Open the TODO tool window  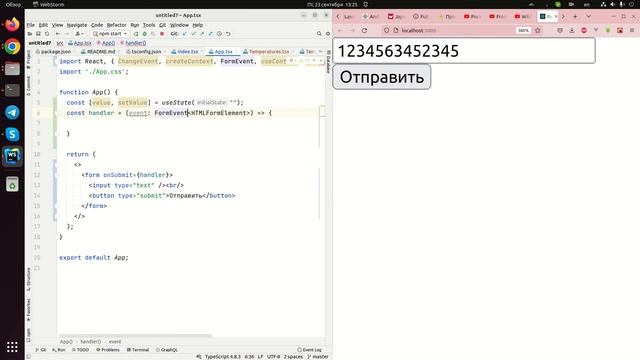pos(80,350)
